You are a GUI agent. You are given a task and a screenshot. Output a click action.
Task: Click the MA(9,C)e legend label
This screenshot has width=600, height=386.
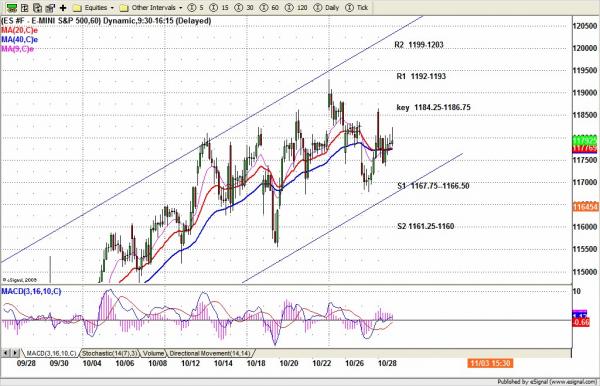click(x=18, y=49)
